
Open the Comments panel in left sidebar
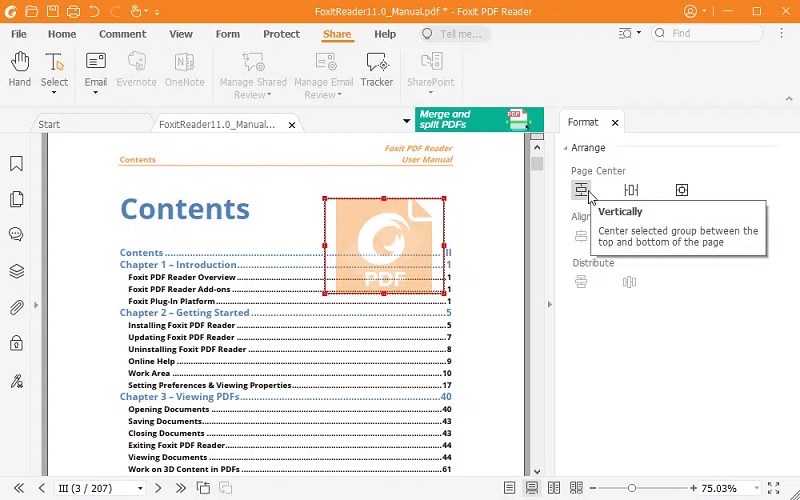(16, 235)
